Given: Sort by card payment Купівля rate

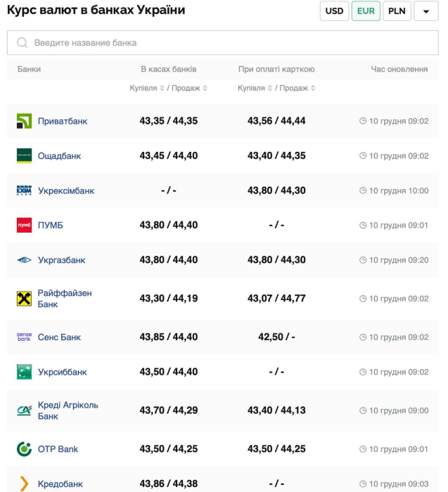Looking at the screenshot, I should (x=269, y=89).
